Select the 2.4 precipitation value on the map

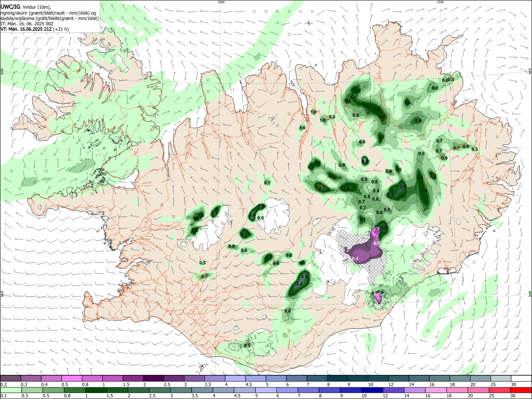coord(390,195)
